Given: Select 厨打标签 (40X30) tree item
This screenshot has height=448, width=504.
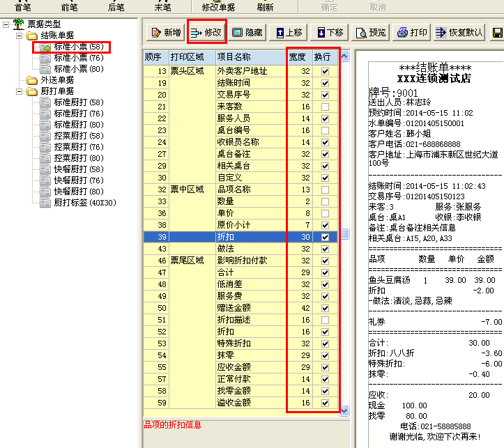Looking at the screenshot, I should click(84, 203).
